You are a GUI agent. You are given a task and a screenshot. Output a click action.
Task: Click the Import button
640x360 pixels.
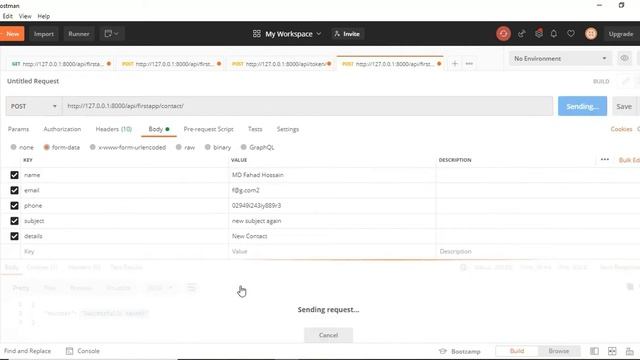[x=44, y=34]
